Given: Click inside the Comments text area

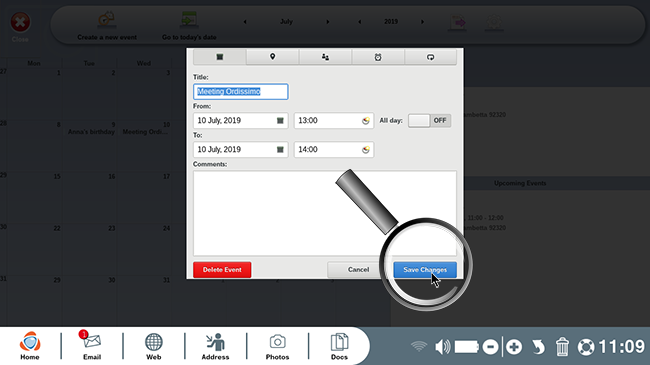Looking at the screenshot, I should click(x=325, y=213).
